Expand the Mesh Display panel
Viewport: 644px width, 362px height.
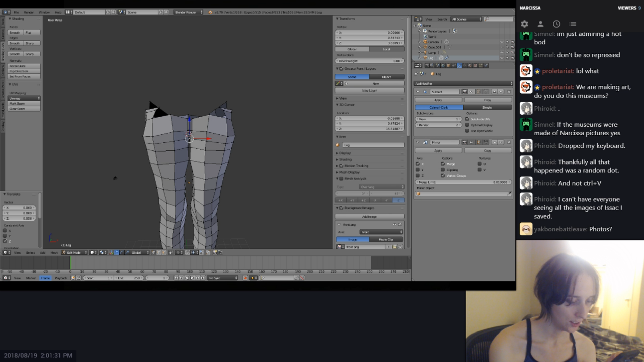pyautogui.click(x=349, y=172)
